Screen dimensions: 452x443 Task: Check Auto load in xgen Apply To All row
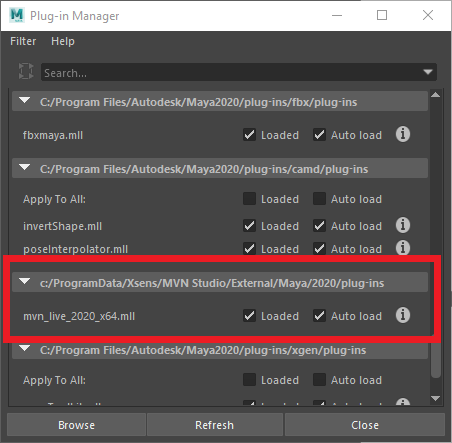tap(319, 380)
